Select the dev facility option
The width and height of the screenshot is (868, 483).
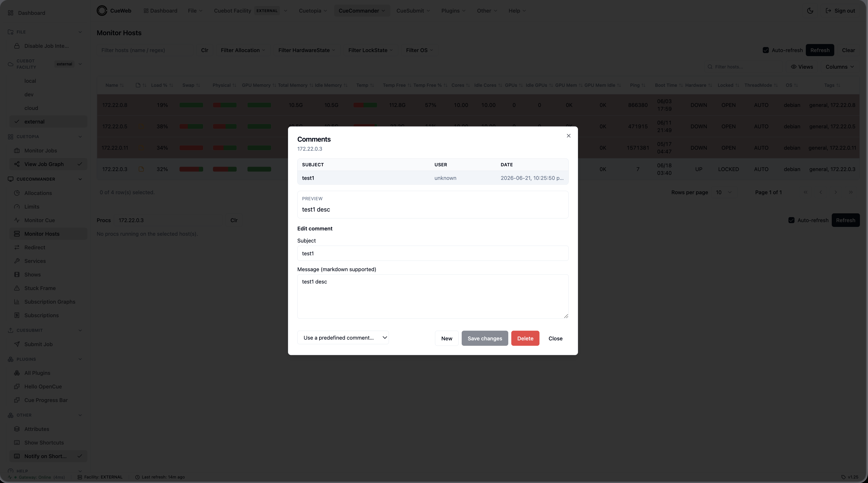[48, 94]
